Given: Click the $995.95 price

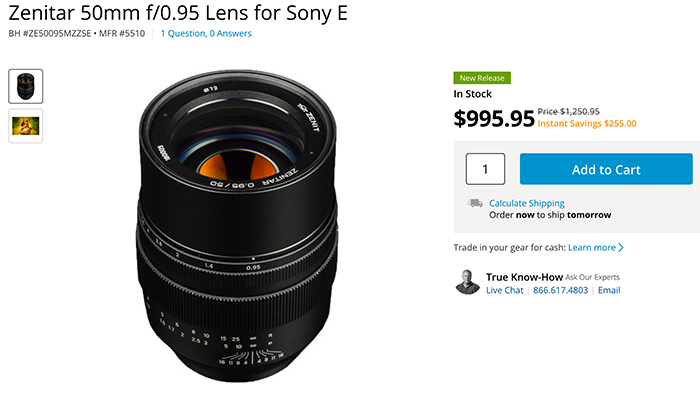Looking at the screenshot, I should [494, 118].
